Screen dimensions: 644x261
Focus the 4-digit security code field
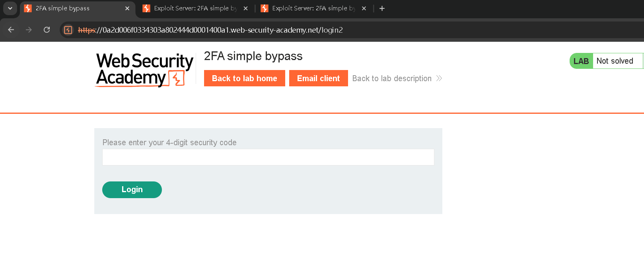tap(268, 157)
